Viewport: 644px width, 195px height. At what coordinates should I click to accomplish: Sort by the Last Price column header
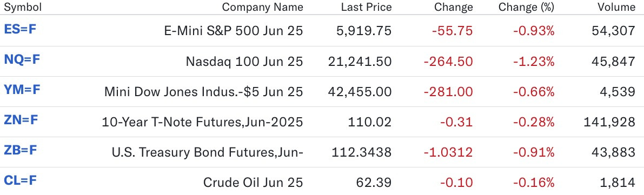click(367, 7)
